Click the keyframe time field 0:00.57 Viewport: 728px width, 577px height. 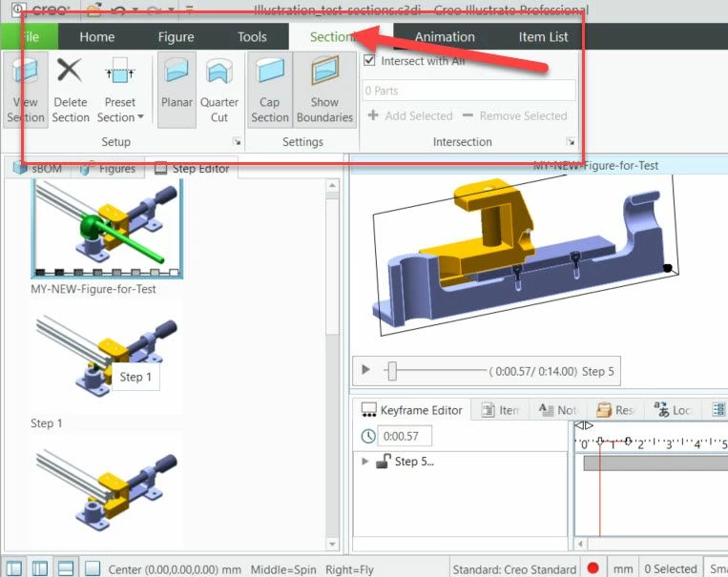click(405, 436)
